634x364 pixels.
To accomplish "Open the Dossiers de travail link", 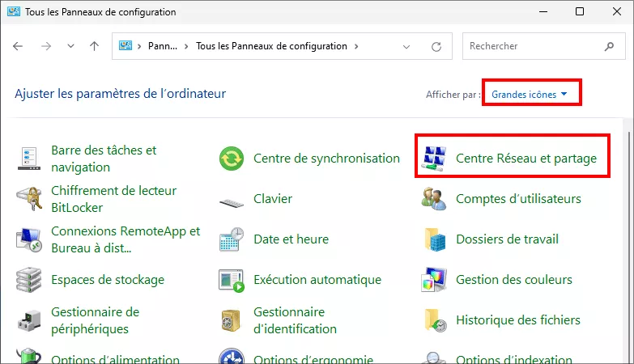I will [x=507, y=239].
